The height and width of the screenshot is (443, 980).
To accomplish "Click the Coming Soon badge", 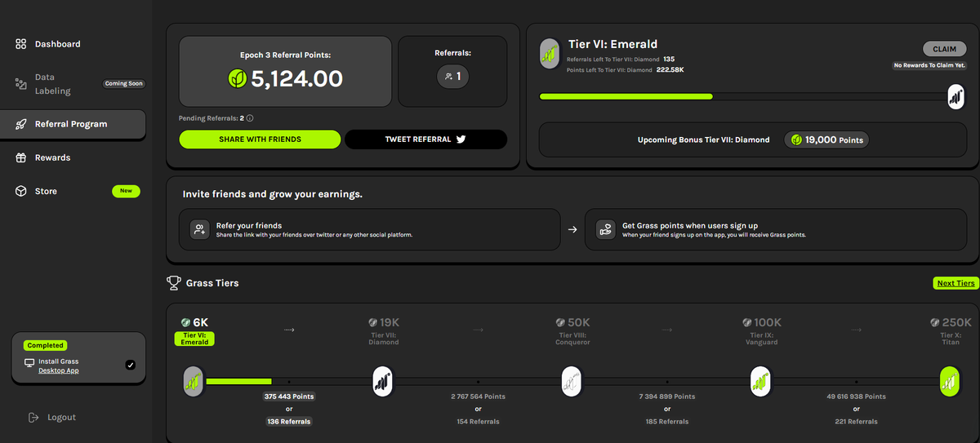I will click(x=124, y=83).
